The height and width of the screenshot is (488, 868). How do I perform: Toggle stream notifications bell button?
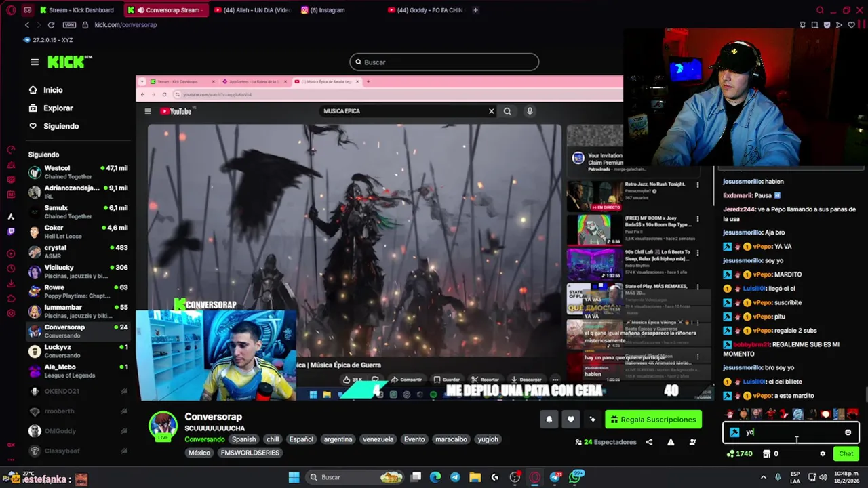click(549, 420)
